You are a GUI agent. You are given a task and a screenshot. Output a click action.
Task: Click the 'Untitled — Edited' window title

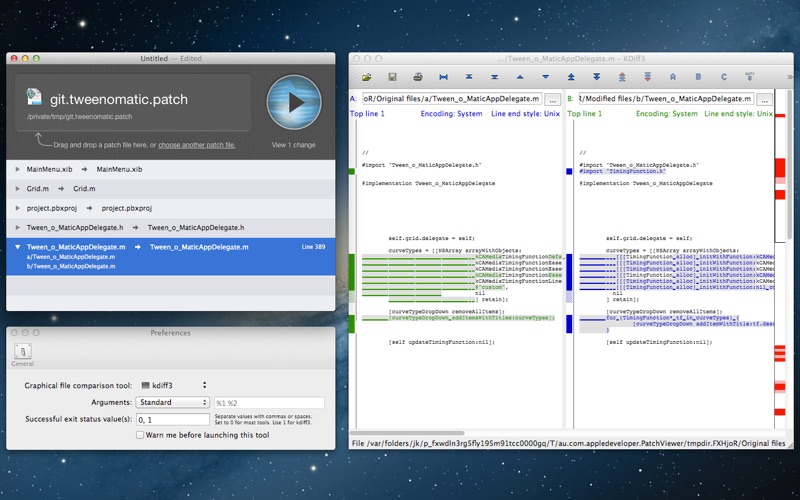pyautogui.click(x=171, y=59)
